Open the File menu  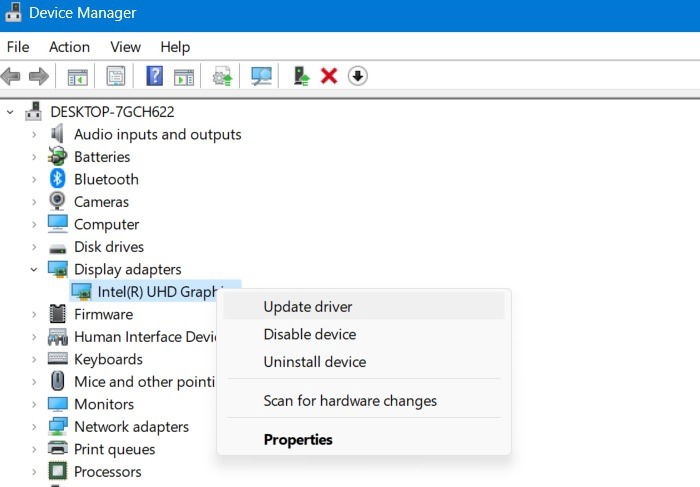click(x=18, y=47)
